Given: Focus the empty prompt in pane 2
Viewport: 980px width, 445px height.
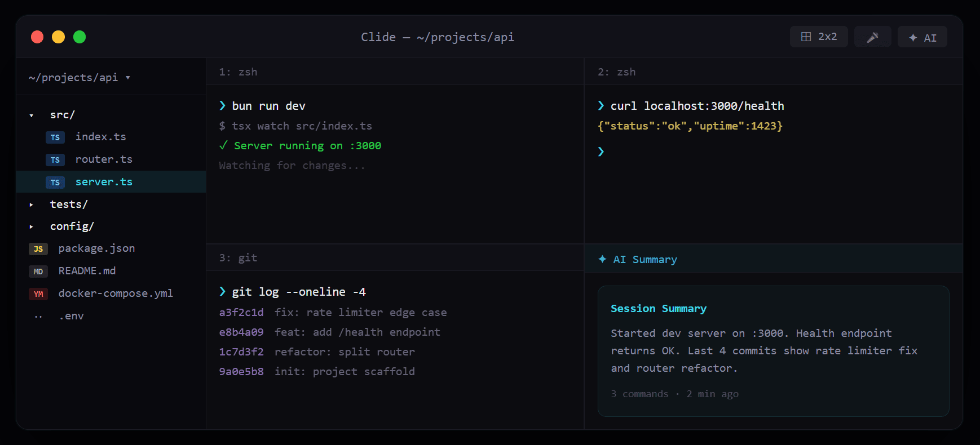Looking at the screenshot, I should [x=601, y=152].
